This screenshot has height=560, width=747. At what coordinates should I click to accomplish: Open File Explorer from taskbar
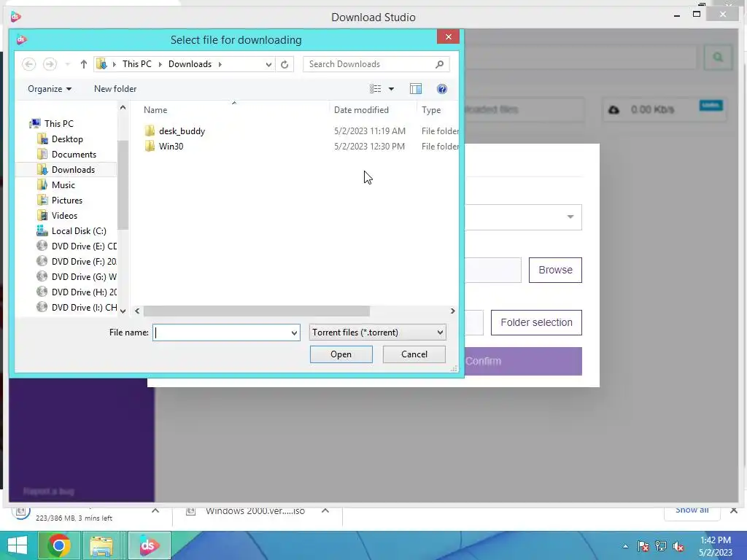pyautogui.click(x=101, y=545)
